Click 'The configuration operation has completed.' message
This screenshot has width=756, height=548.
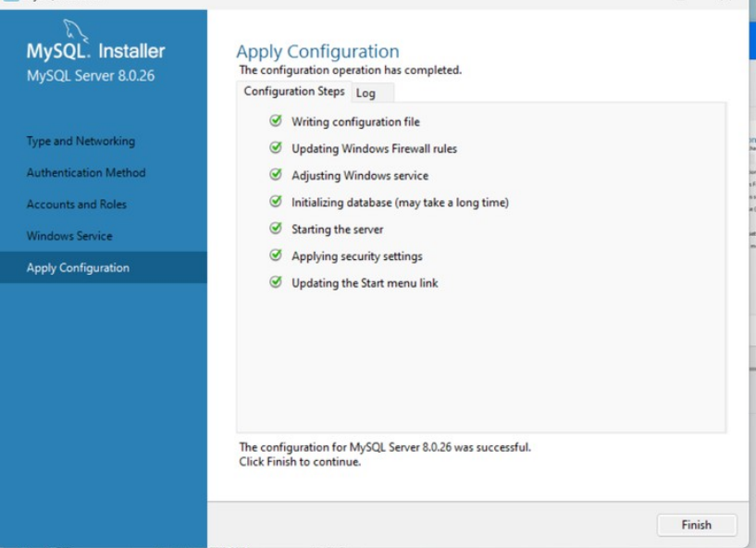pyautogui.click(x=351, y=70)
